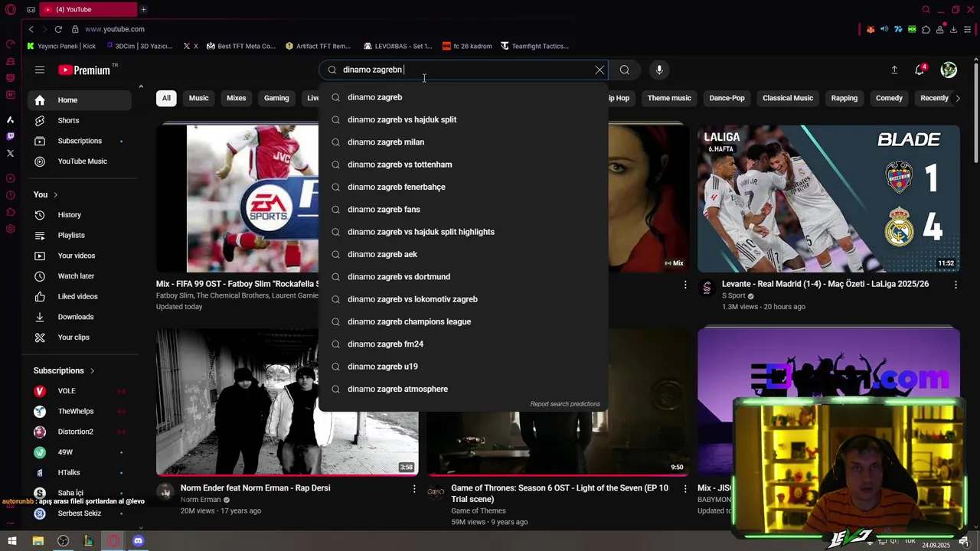This screenshot has width=980, height=551.
Task: Expand the Subscriptions section heading
Action: (x=64, y=370)
